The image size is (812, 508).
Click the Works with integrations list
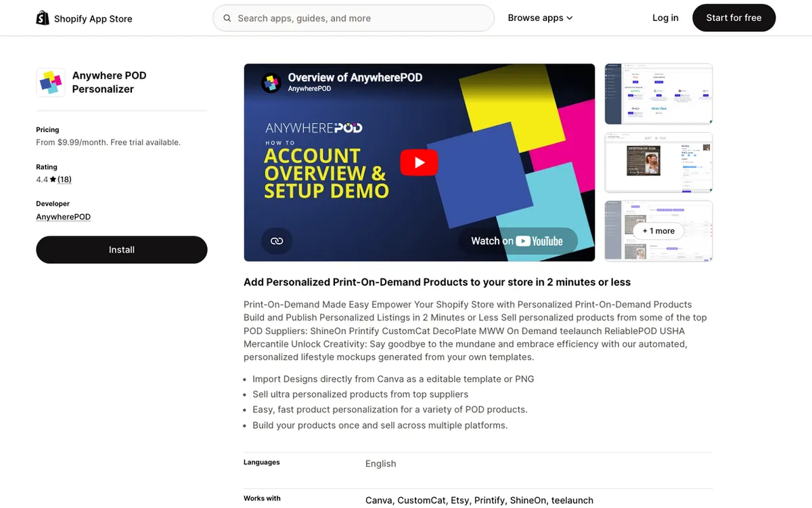point(479,500)
